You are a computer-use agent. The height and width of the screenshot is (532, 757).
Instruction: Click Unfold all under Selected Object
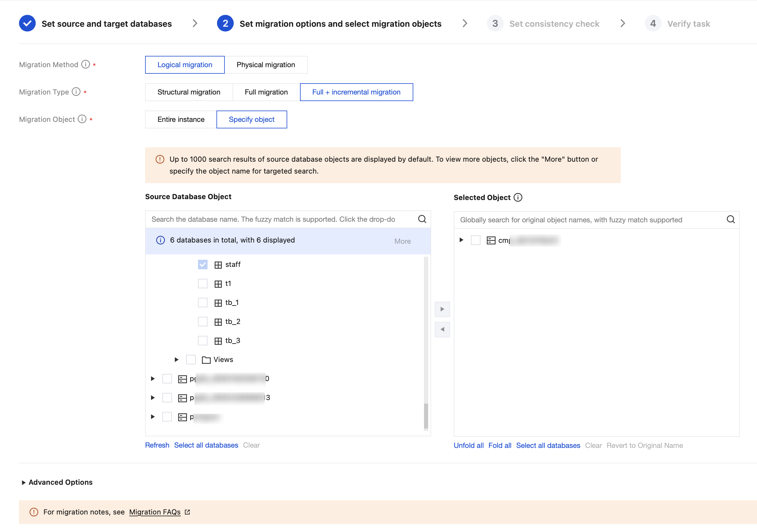468,445
